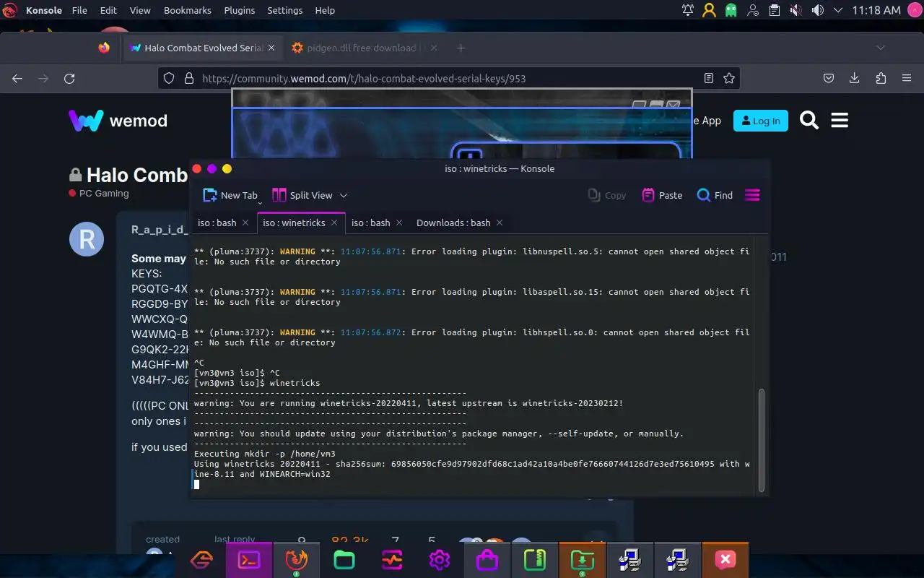Open the Bookmarks menu
This screenshot has width=924, height=578.
coord(188,10)
